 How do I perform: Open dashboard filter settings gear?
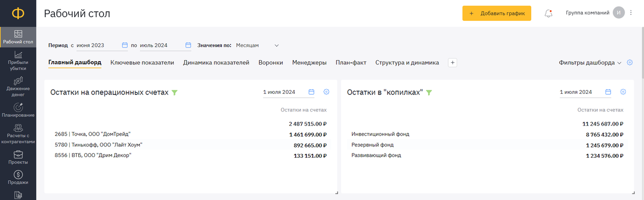[x=630, y=63]
